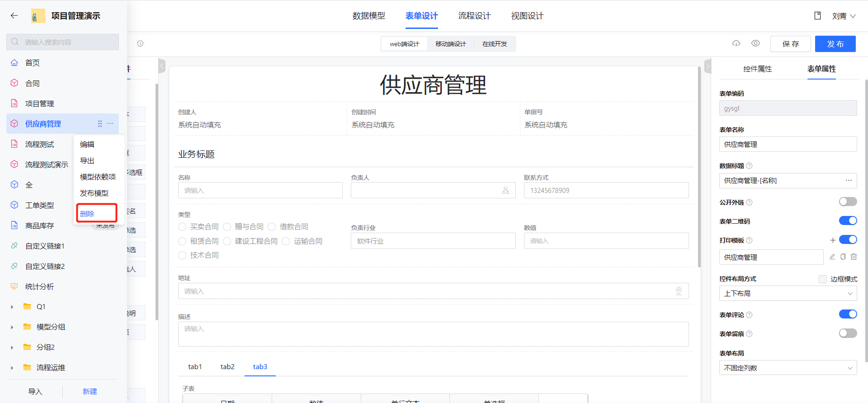The height and width of the screenshot is (403, 868).
Task: Open the document icon beside 刘青
Action: point(817,16)
